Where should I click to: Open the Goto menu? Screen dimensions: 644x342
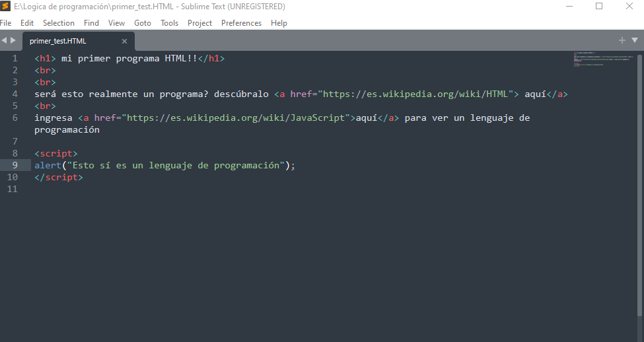(143, 23)
